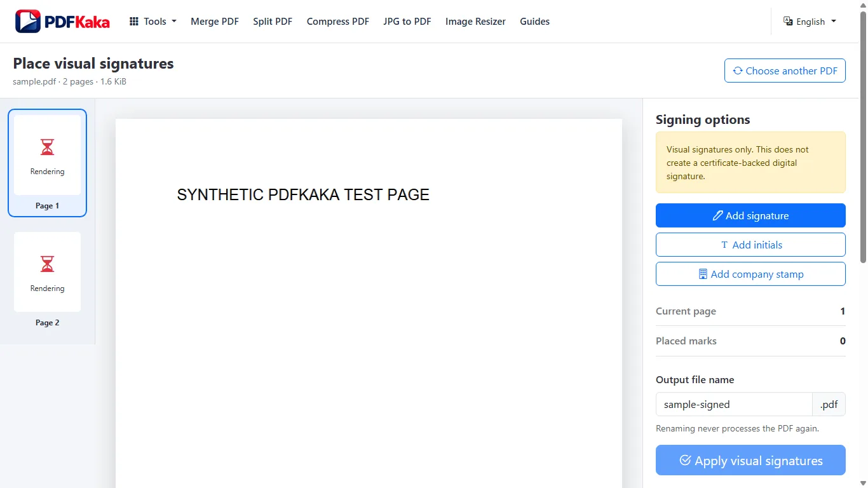Click the Current page label
This screenshot has width=868, height=488.
point(686,311)
